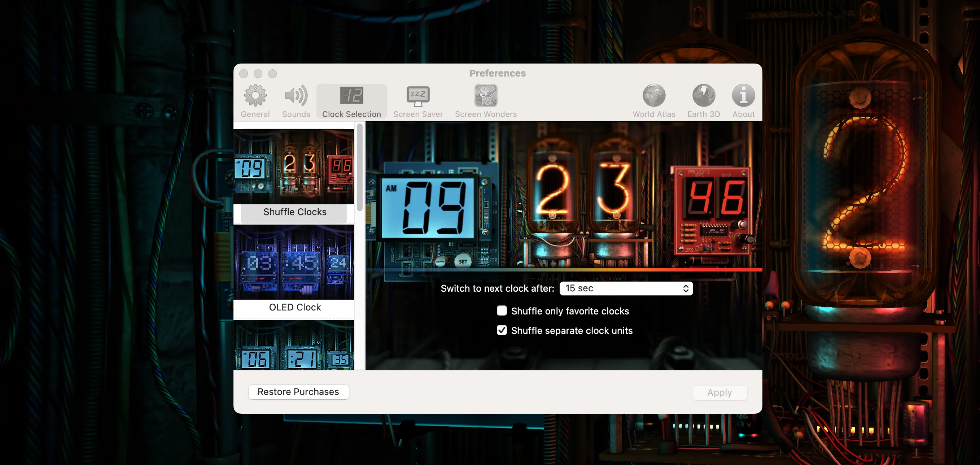The image size is (980, 465).
Task: Open the Earth 3D settings
Action: point(703,100)
